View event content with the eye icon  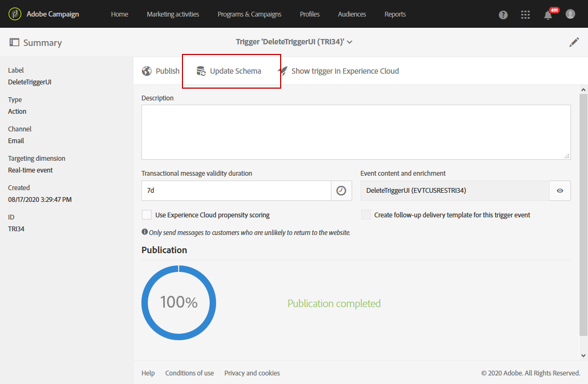[x=560, y=191]
